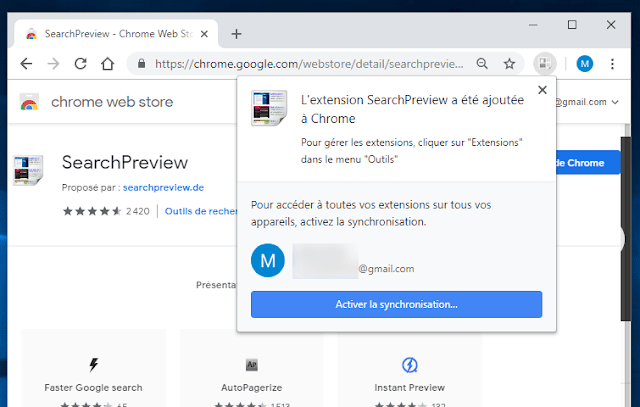The image size is (640, 407).
Task: Close the SearchPreview browser tab
Action: [204, 34]
